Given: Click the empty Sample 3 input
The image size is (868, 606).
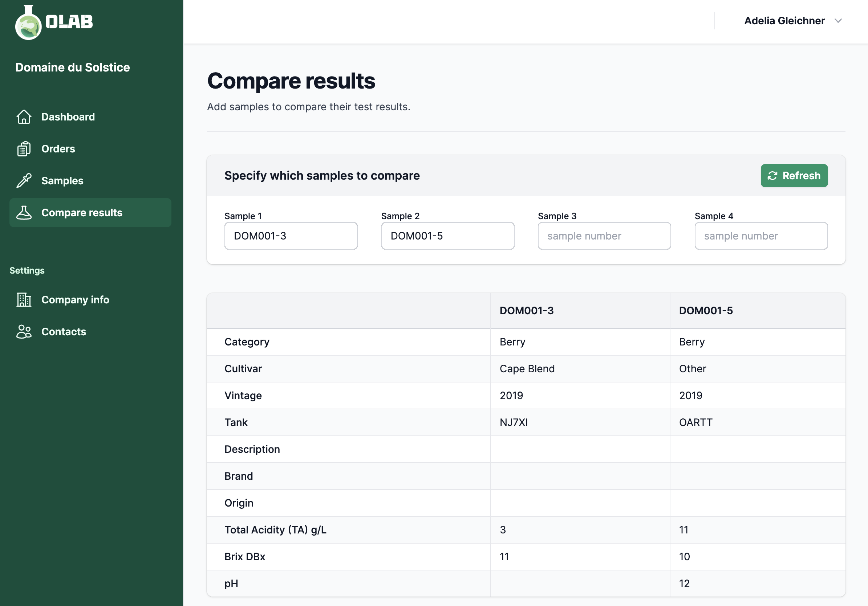Looking at the screenshot, I should 604,236.
